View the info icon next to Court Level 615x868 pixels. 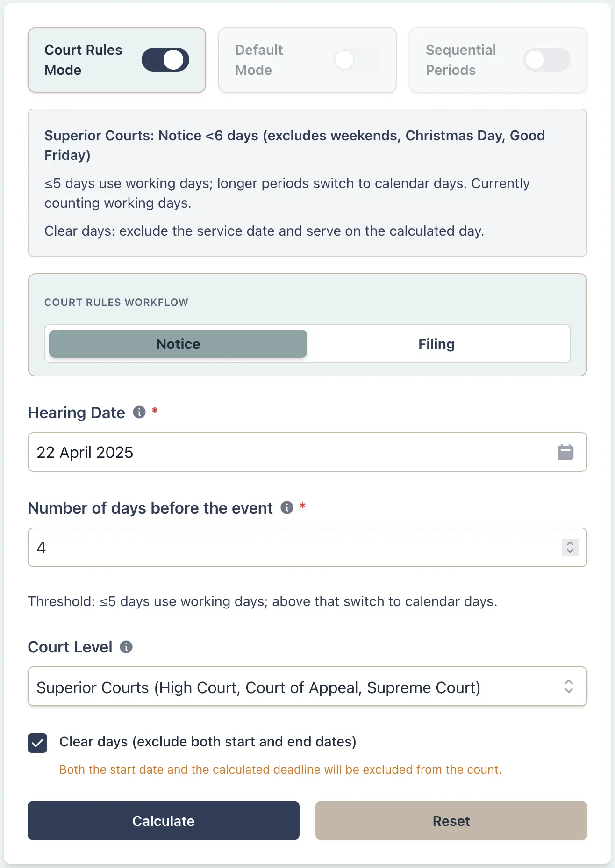point(125,647)
